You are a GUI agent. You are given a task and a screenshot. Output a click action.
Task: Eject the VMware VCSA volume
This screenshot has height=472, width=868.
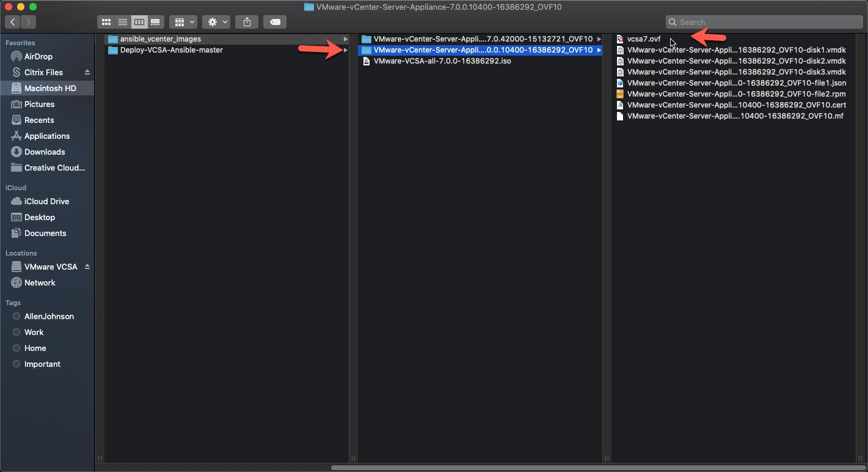point(87,267)
